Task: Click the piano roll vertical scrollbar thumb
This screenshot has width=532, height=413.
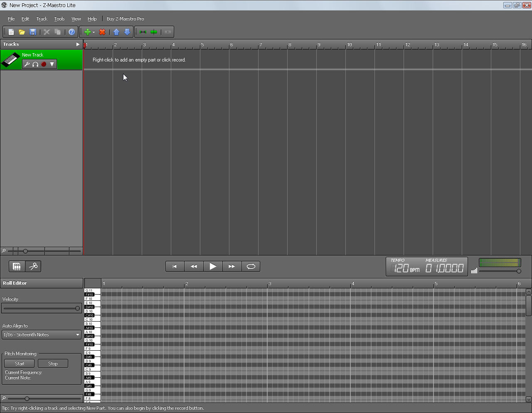Action: point(529,305)
